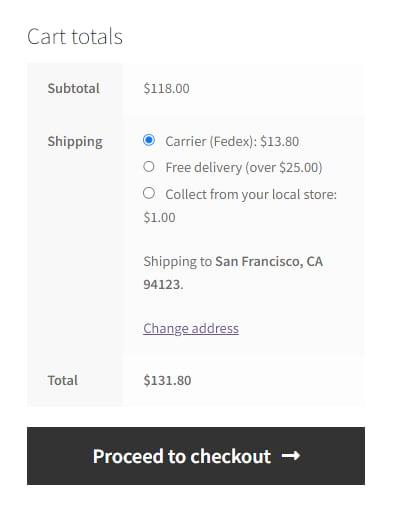This screenshot has width=395, height=517.
Task: Click the 94123 zip code text
Action: (162, 285)
